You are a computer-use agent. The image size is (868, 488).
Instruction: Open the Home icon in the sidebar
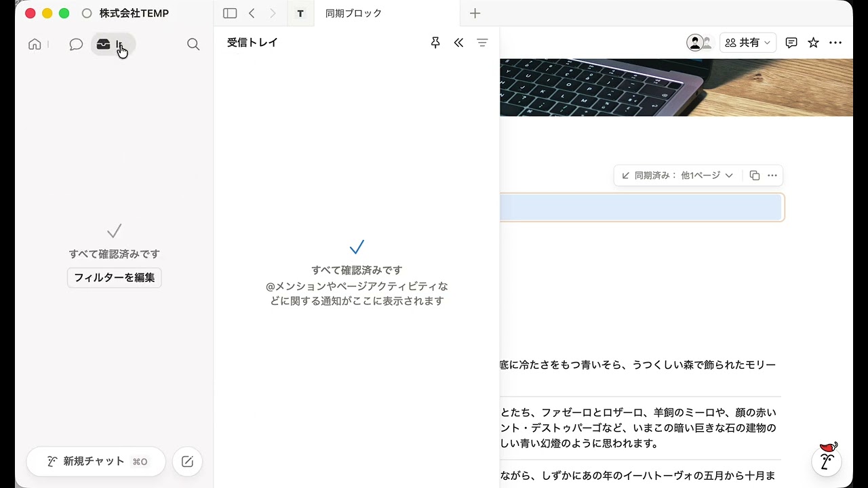(x=35, y=44)
